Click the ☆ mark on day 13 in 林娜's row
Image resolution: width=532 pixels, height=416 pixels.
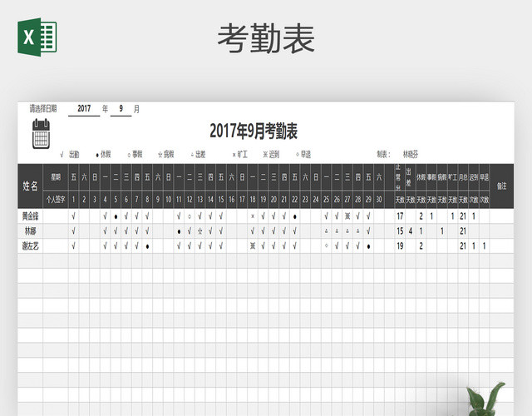pos(200,231)
